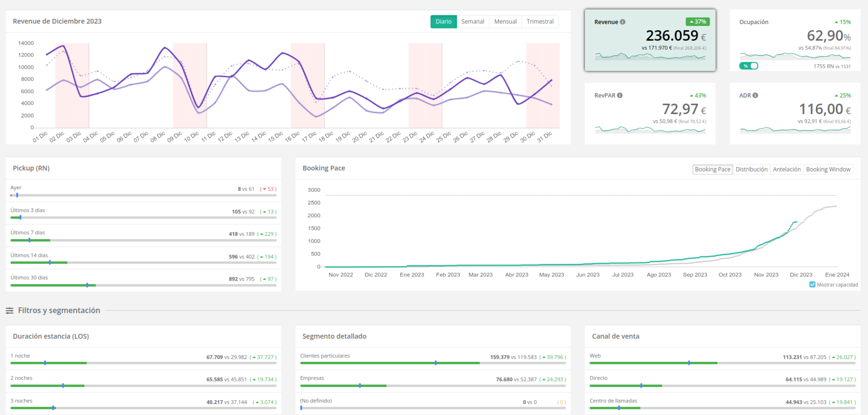
Task: Click the 31 Dic axis label
Action: click(545, 137)
